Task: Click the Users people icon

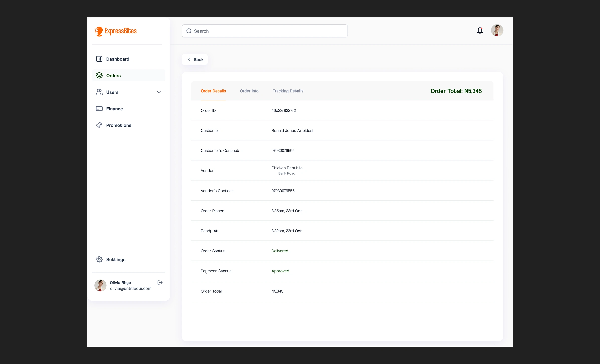Action: click(99, 92)
